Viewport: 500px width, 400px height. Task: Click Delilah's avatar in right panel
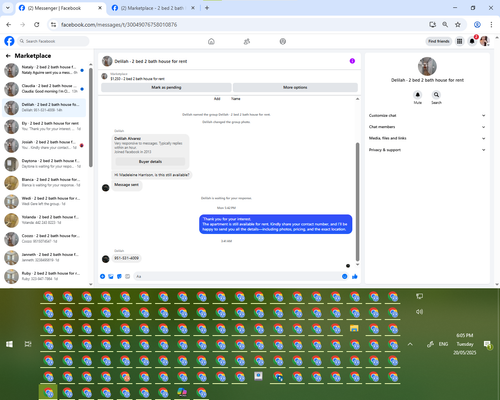point(427,66)
